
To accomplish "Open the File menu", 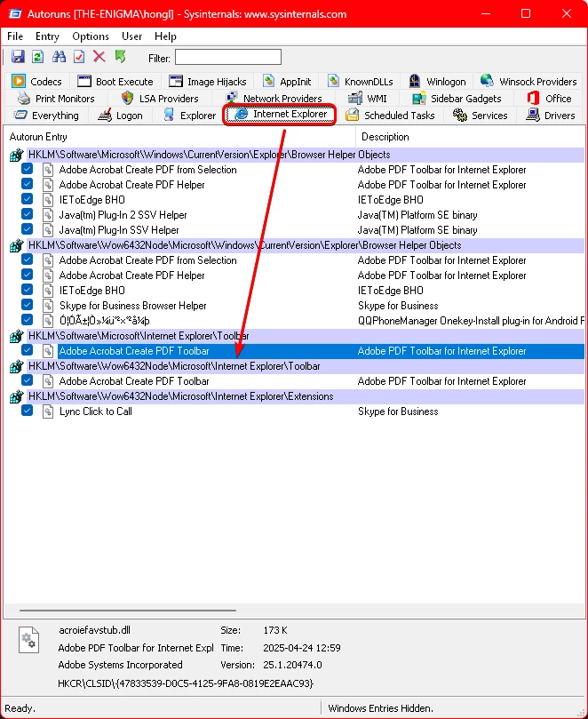I will pos(15,36).
